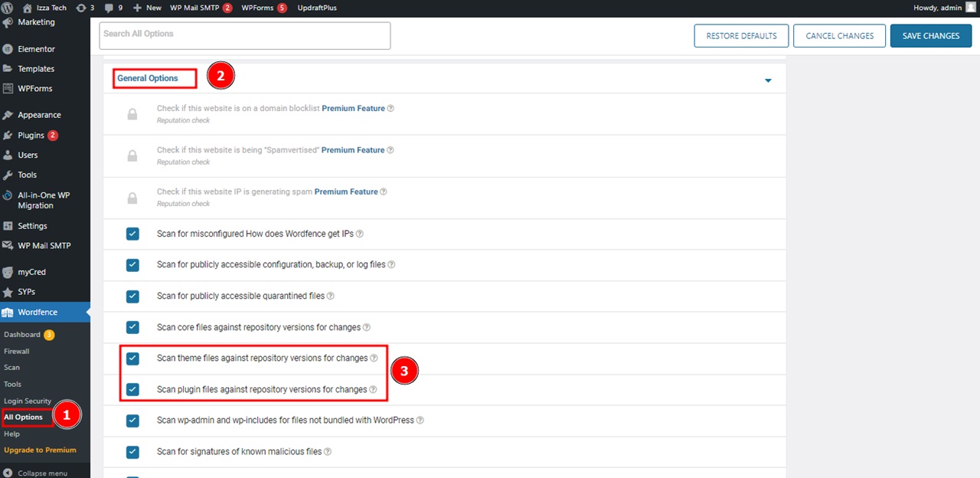Uncheck Scan wp-admin and wp-includes checkbox
980x478 pixels.
pyautogui.click(x=132, y=421)
